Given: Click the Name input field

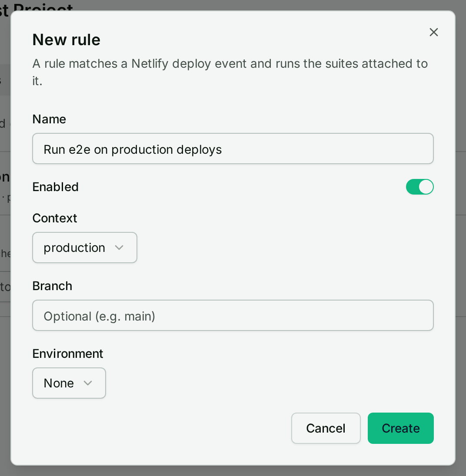Looking at the screenshot, I should (x=233, y=149).
